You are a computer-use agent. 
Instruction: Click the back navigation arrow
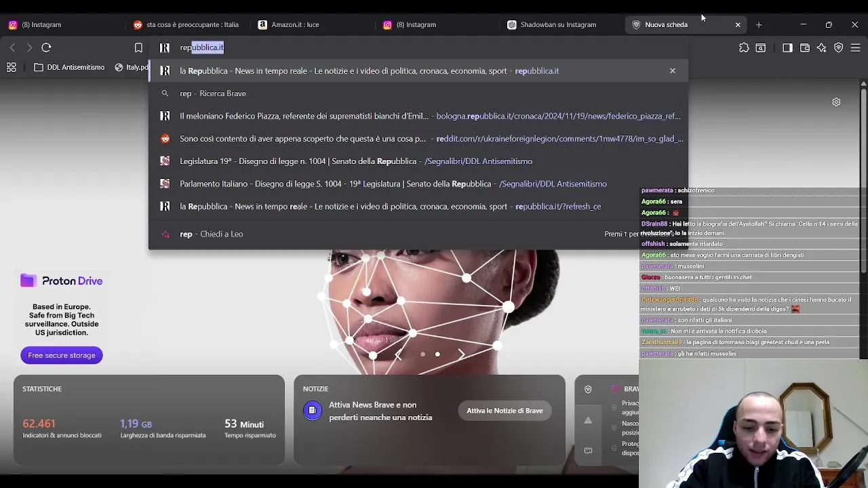pyautogui.click(x=12, y=47)
